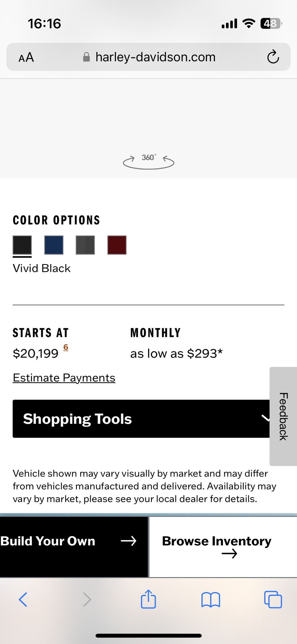Screen dimensions: 297x644
Task: Select the Vivid Black color swatch
Action: tap(22, 245)
